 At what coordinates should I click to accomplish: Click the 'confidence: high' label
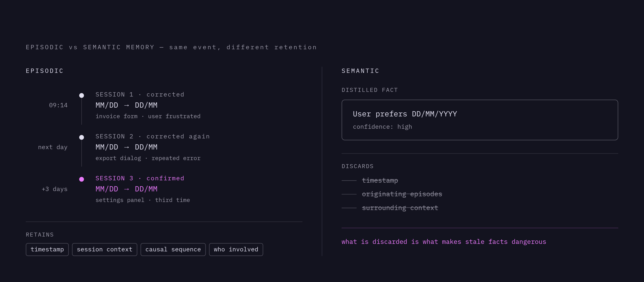pyautogui.click(x=382, y=127)
